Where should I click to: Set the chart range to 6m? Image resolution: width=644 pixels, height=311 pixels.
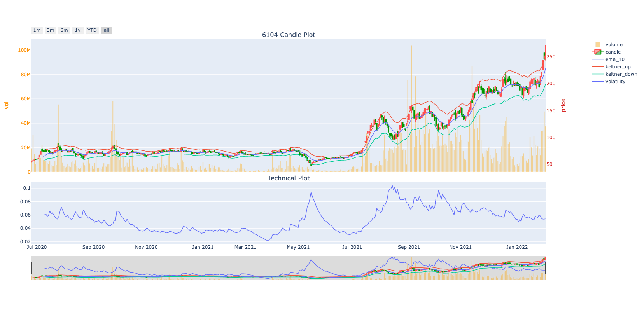pyautogui.click(x=64, y=30)
